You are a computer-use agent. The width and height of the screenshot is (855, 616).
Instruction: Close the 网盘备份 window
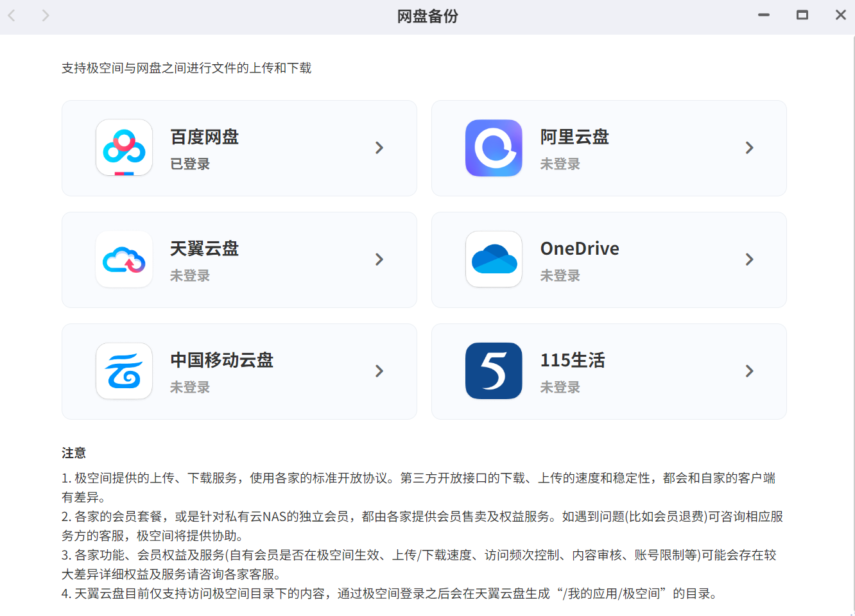(x=841, y=15)
